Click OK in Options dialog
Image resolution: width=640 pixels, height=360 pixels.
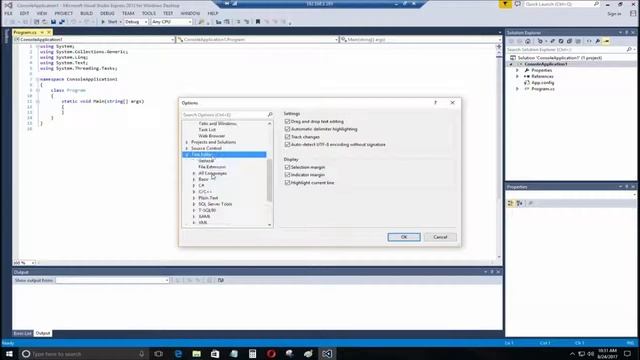tap(404, 237)
